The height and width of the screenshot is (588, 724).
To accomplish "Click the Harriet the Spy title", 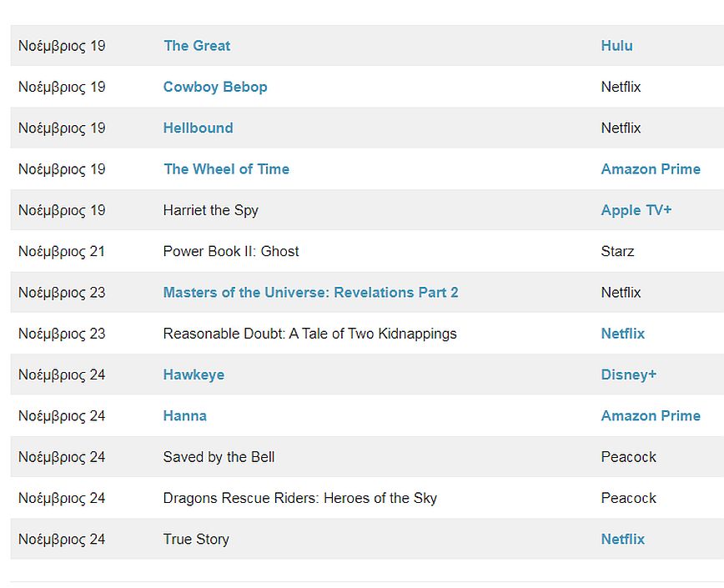I will [x=210, y=210].
